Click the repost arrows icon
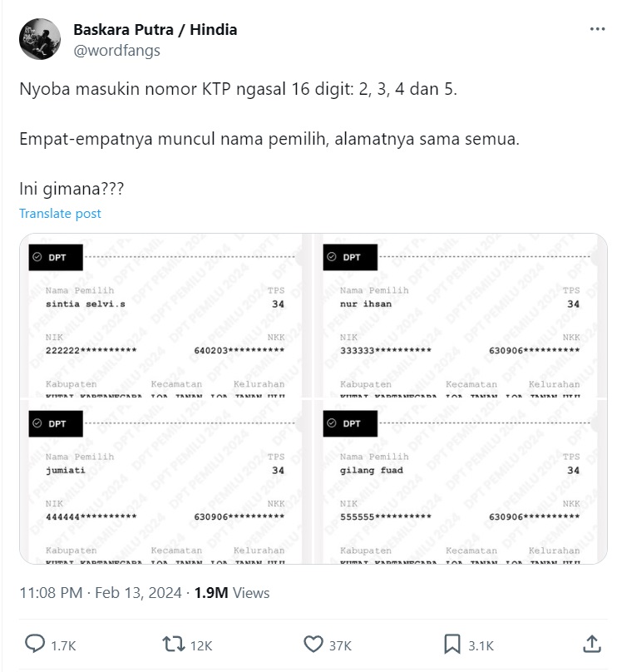622x672 pixels. pyautogui.click(x=174, y=645)
